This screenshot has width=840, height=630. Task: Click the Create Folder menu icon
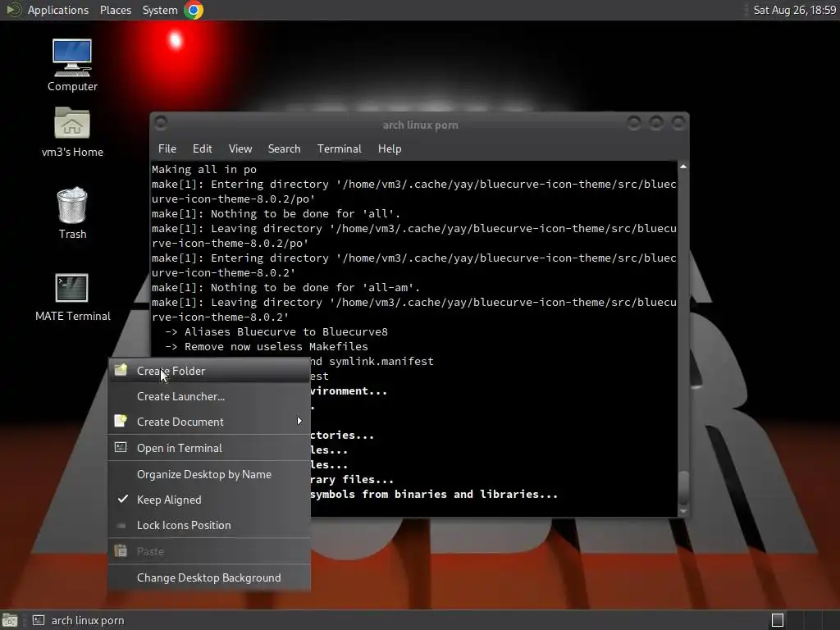[121, 370]
